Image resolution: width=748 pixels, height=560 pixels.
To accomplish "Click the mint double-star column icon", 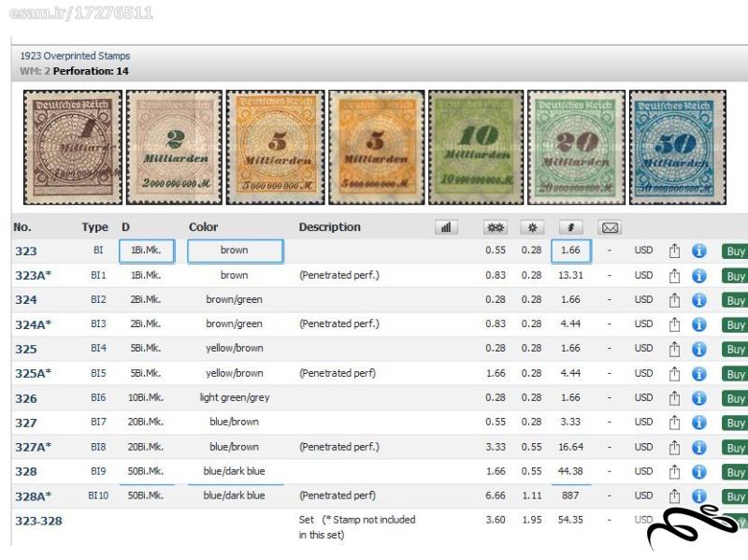I will point(496,227).
